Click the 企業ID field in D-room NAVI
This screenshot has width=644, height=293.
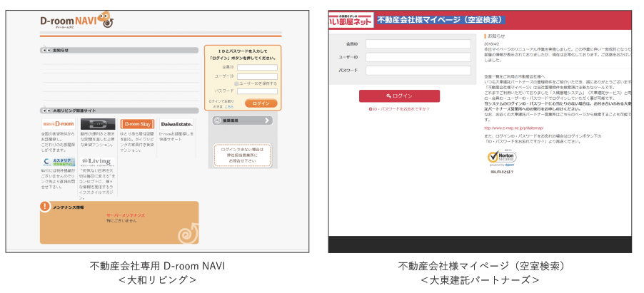click(x=257, y=67)
